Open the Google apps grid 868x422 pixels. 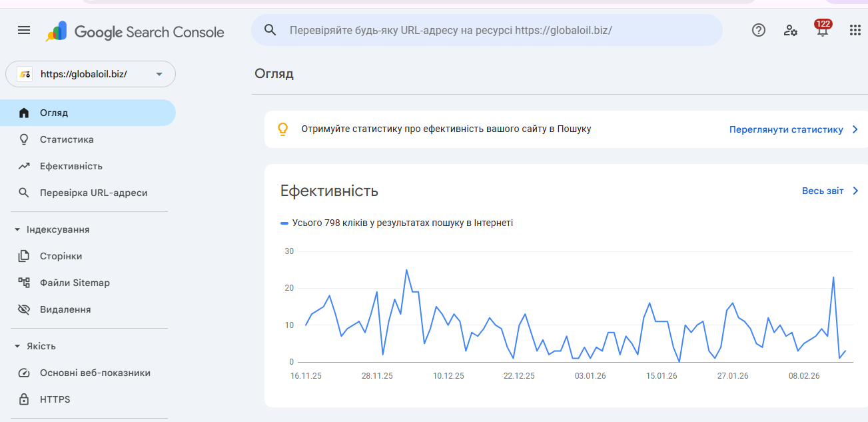point(855,30)
